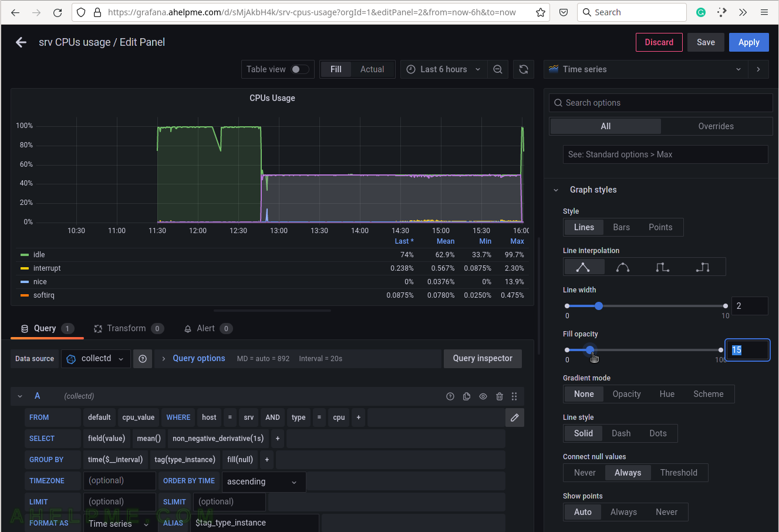This screenshot has height=532, width=779.
Task: Toggle raw query edit pencil
Action: pyautogui.click(x=515, y=417)
